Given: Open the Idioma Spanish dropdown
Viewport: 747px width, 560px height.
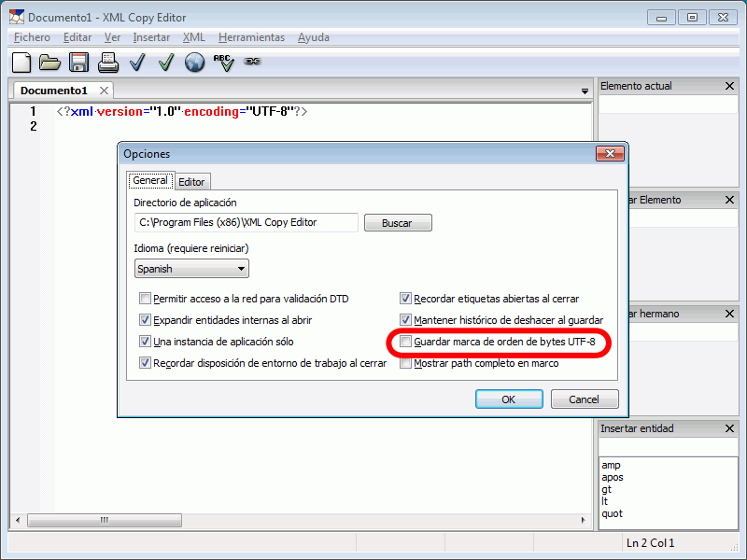Looking at the screenshot, I should pyautogui.click(x=191, y=269).
